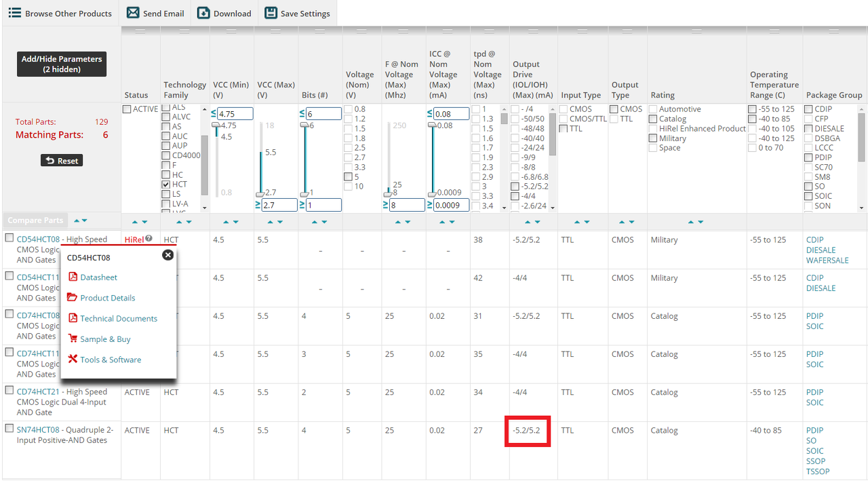Click the PDF icon next to Datasheet
The height and width of the screenshot is (481, 868).
(73, 277)
